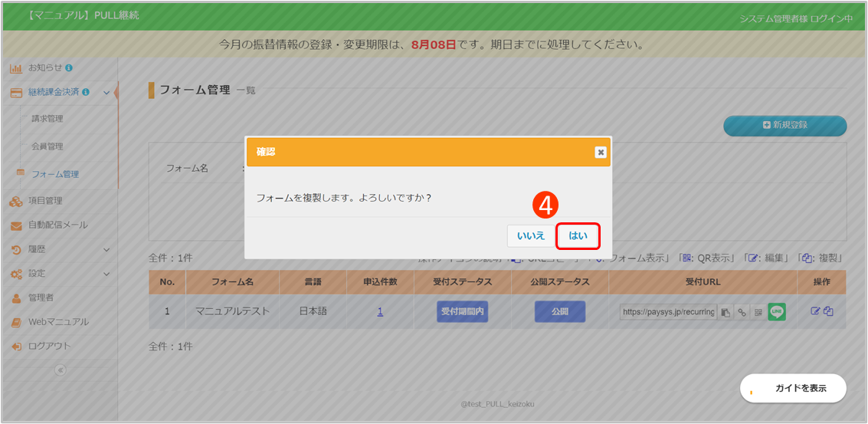Confirm duplication by clicking はい

tap(578, 236)
